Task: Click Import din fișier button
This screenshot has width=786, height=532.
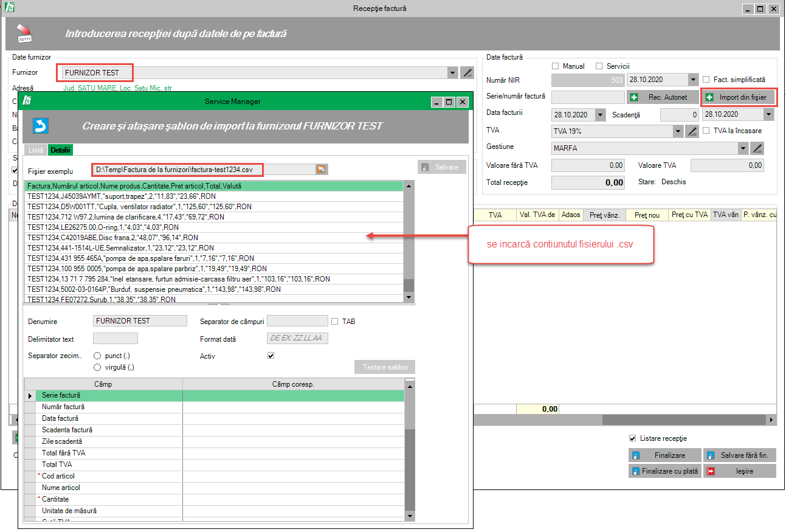Action: 739,97
